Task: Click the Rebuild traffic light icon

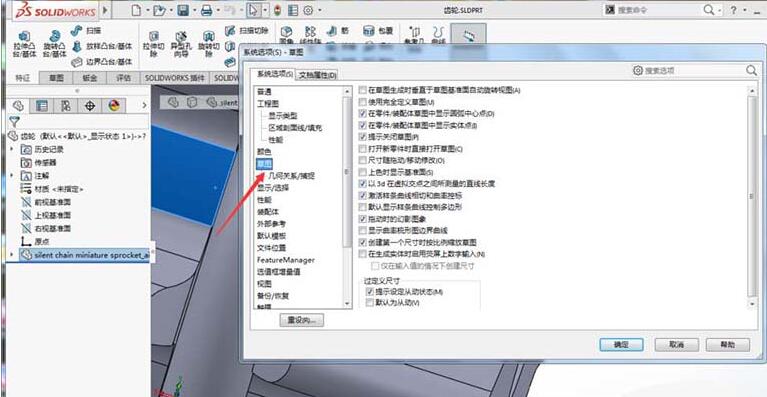Action: point(277,10)
